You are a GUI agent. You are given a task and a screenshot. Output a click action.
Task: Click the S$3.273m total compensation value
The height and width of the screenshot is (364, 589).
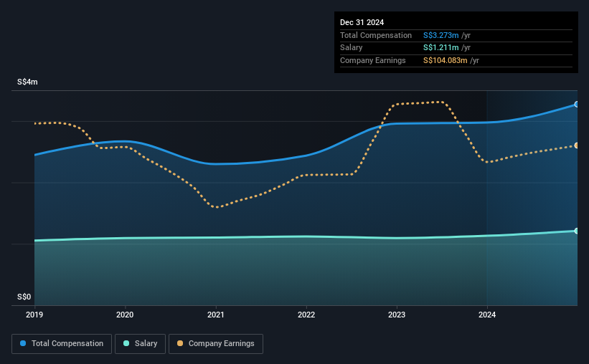(440, 35)
